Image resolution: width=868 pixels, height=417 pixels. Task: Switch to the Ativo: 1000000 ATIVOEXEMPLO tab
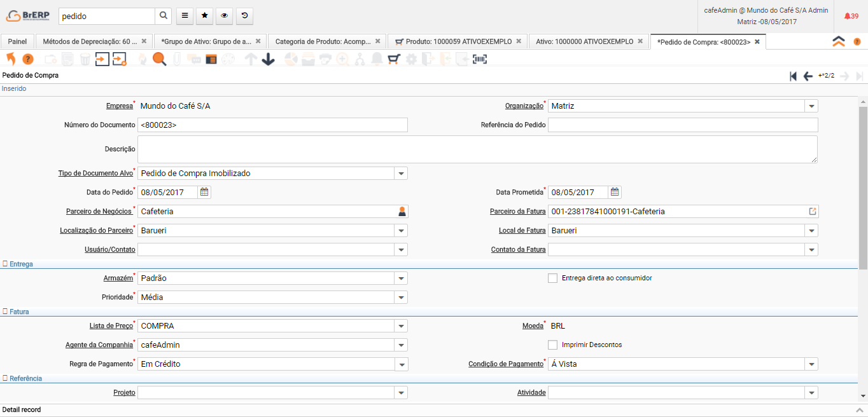[584, 41]
